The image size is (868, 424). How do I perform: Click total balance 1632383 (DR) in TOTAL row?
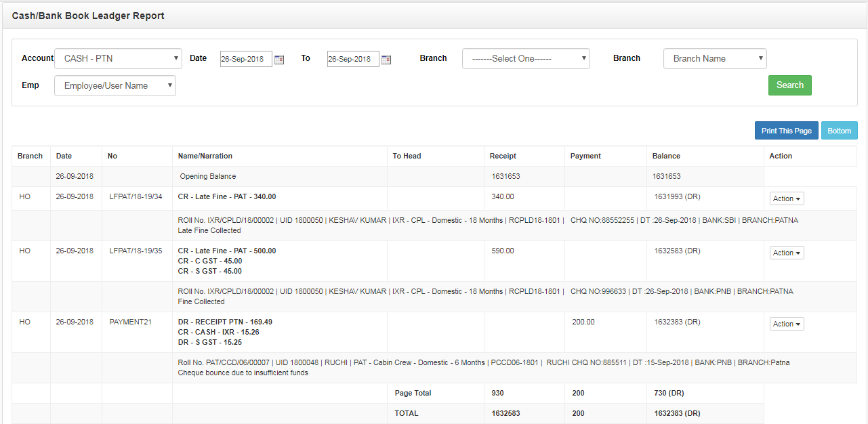pos(677,413)
